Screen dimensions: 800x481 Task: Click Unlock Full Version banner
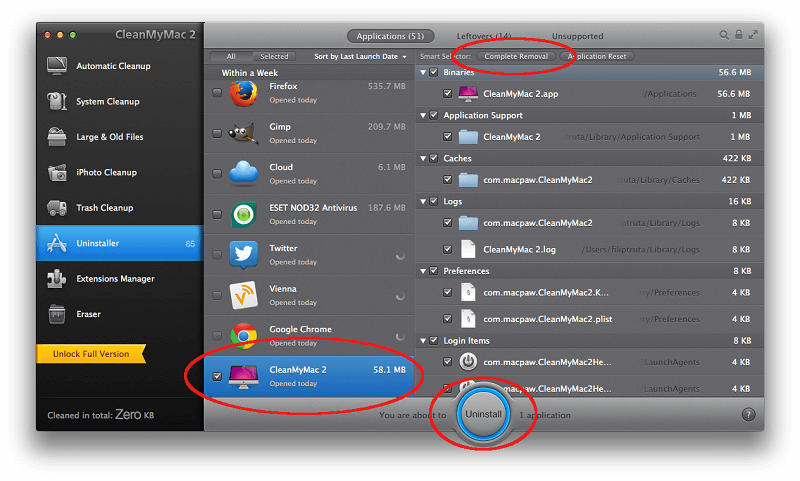point(91,354)
